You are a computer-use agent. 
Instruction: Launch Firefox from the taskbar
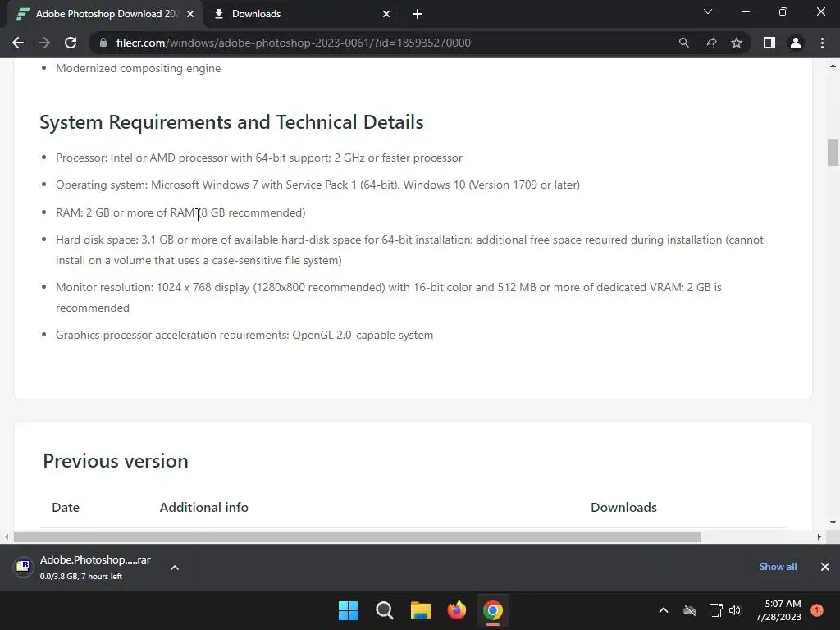(x=457, y=610)
